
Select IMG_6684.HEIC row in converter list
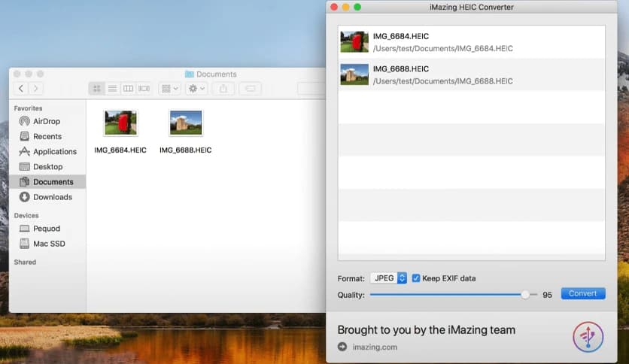pyautogui.click(x=471, y=42)
